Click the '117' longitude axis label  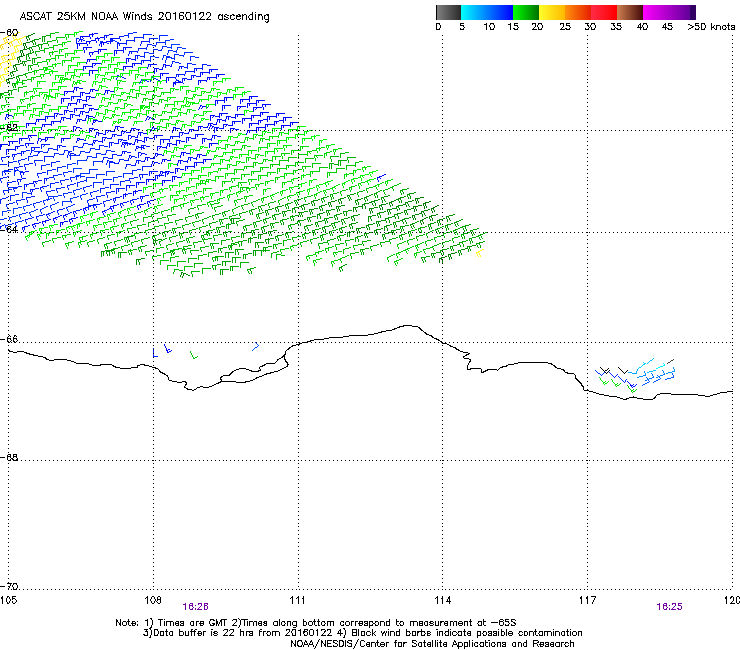[x=588, y=600]
